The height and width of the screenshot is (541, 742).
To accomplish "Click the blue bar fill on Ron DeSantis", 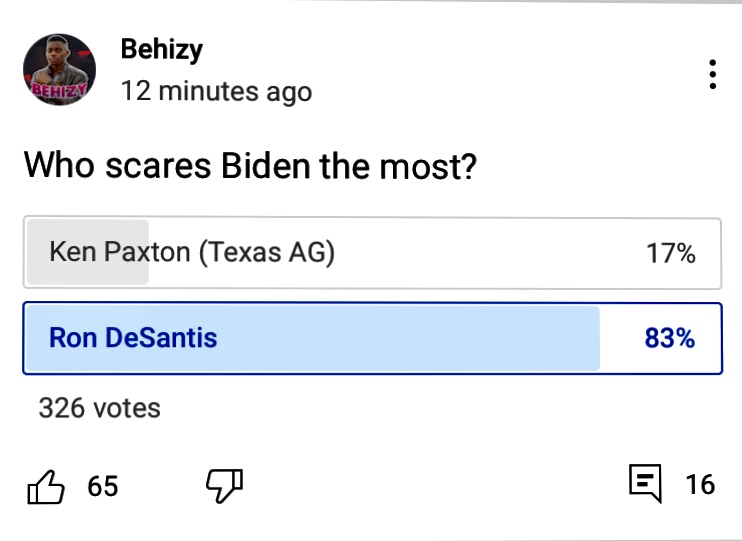I will [420, 338].
